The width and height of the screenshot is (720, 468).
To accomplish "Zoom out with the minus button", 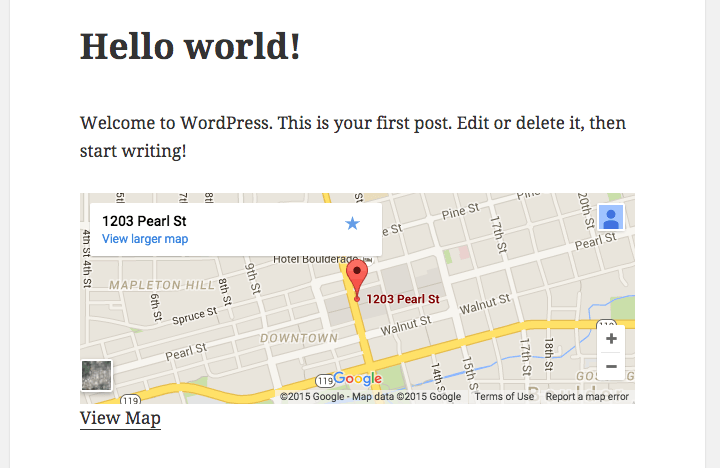I will pos(611,367).
